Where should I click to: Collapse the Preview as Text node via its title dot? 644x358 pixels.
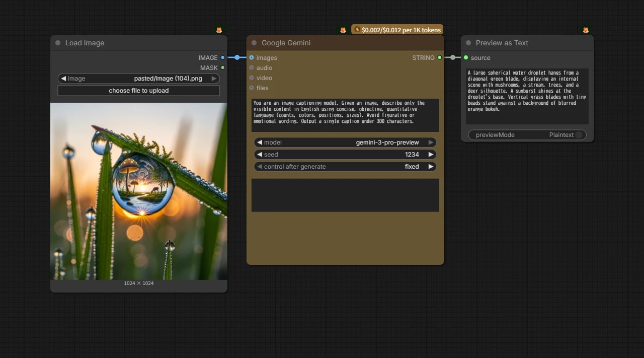(468, 43)
